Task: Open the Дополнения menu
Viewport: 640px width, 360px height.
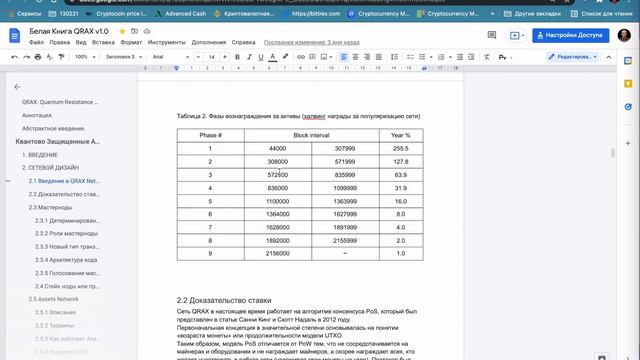Action: [209, 42]
